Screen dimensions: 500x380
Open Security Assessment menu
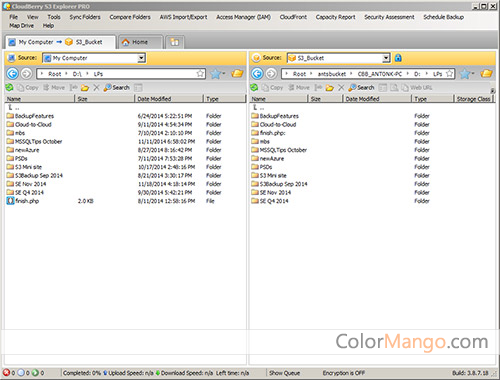tap(389, 17)
